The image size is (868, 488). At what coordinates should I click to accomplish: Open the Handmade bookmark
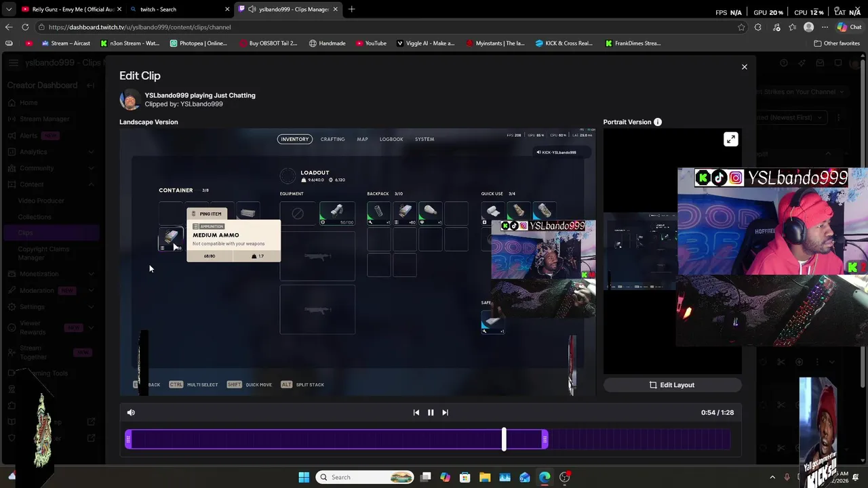pyautogui.click(x=328, y=43)
